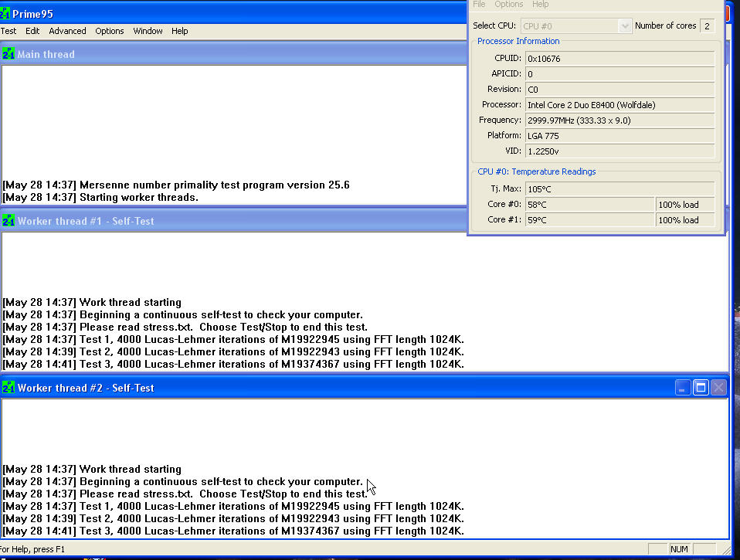Click the NUM indicator in status bar
The image size is (740, 560).
click(x=679, y=549)
